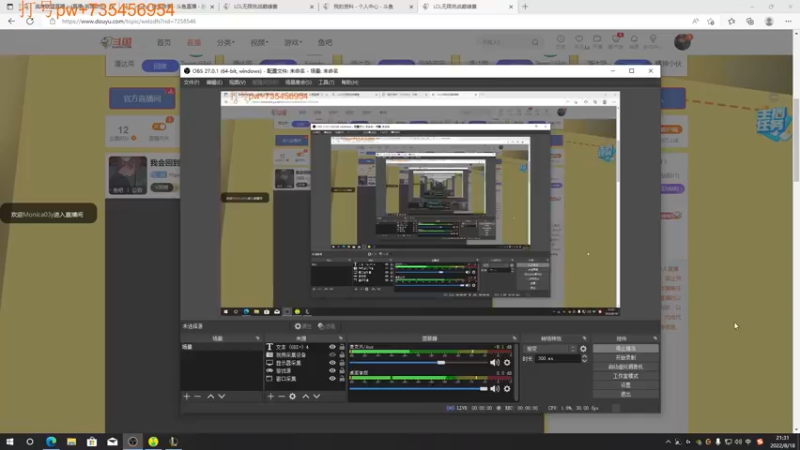
Task: Expand the Douyu 分类 navigation dropdown
Action: [226, 42]
